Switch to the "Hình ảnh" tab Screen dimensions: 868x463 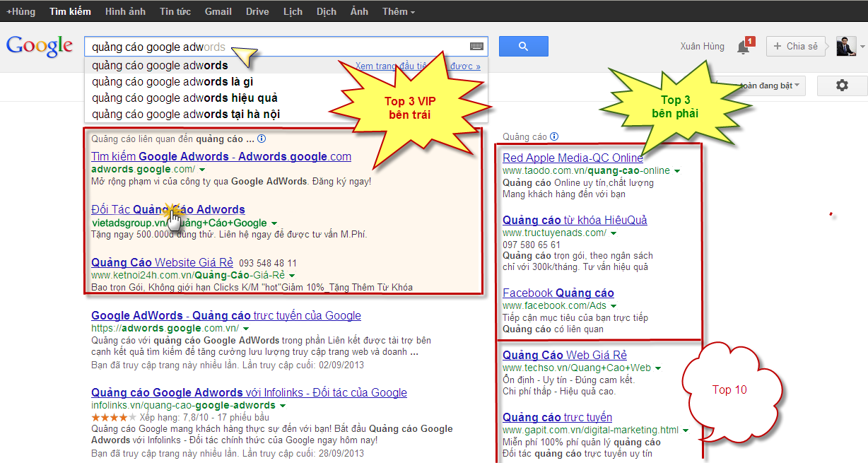pos(124,11)
